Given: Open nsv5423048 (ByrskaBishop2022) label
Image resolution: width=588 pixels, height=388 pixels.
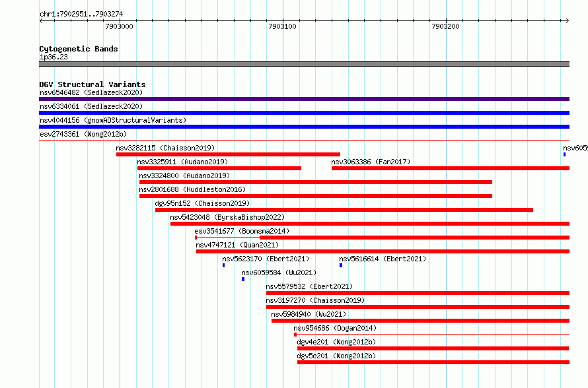Looking at the screenshot, I should (227, 217).
